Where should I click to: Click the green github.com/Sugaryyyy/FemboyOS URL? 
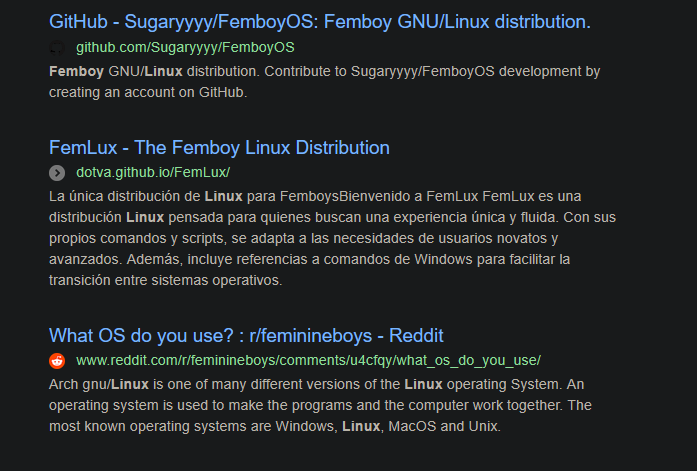coord(185,47)
